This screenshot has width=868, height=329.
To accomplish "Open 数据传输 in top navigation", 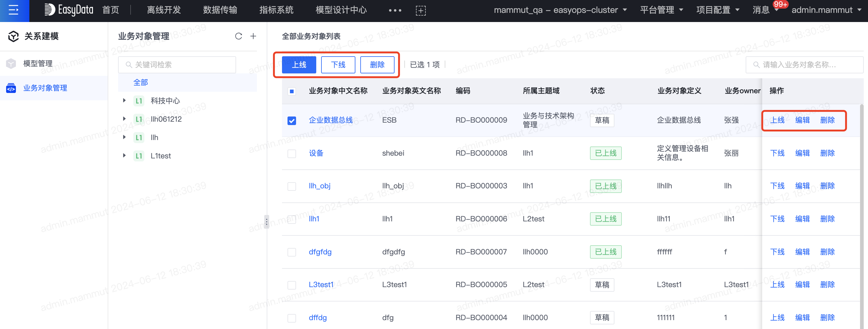I will [x=220, y=10].
